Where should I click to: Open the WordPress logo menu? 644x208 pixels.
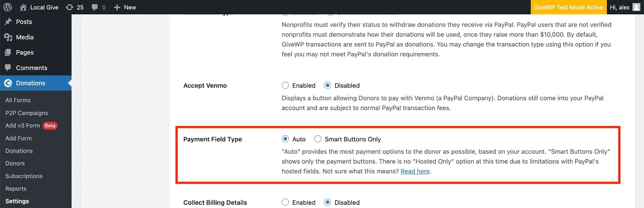(8, 7)
